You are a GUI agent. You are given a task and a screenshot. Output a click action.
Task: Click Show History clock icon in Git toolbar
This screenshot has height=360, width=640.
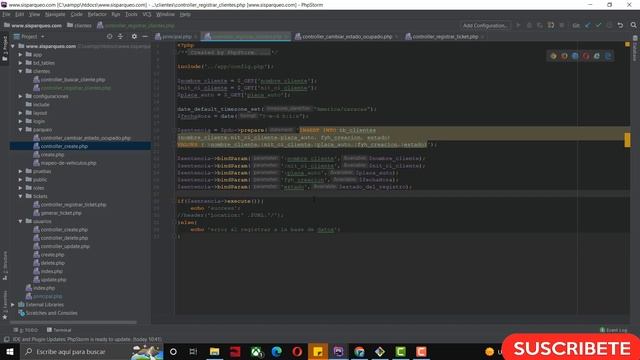click(x=609, y=25)
